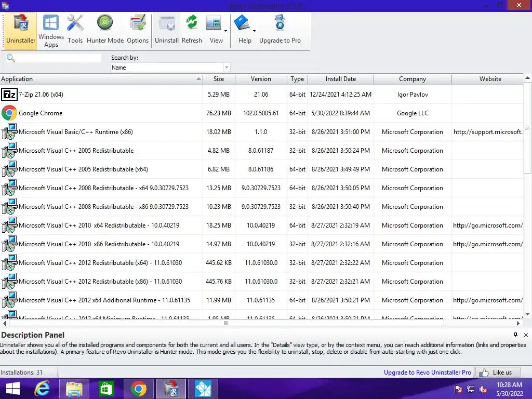532x399 pixels.
Task: Click the Google Chrome application name
Action: coord(41,113)
